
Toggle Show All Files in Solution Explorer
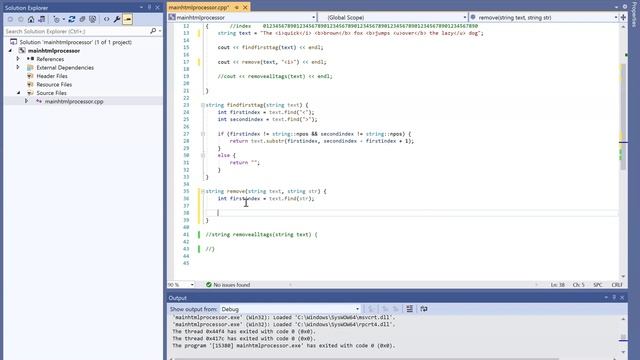click(x=93, y=19)
